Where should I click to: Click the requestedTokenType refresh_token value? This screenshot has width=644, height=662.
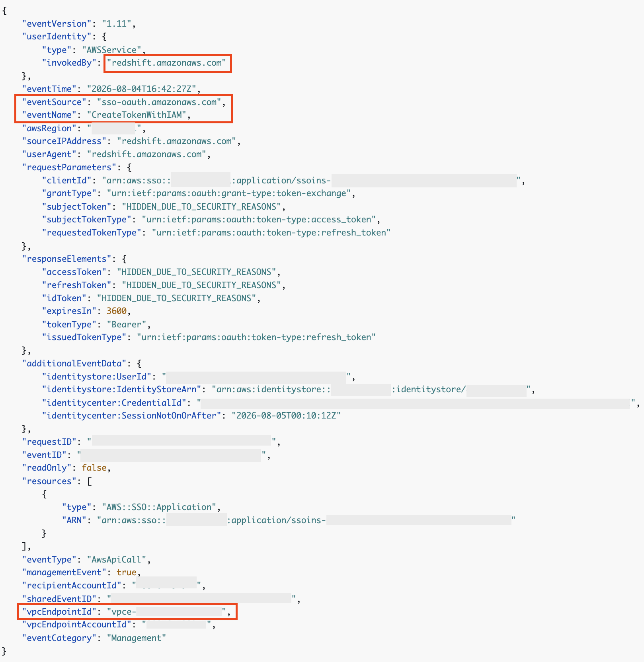click(271, 233)
